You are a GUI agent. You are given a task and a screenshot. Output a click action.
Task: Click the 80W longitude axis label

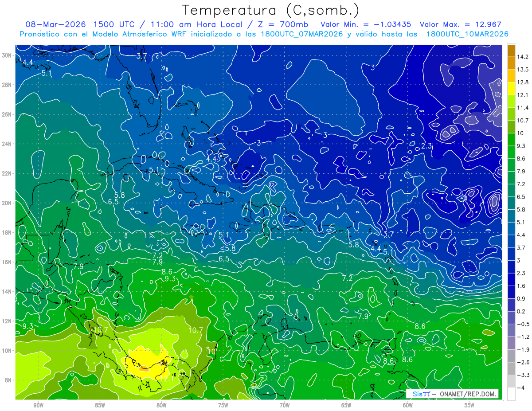[x=161, y=405]
